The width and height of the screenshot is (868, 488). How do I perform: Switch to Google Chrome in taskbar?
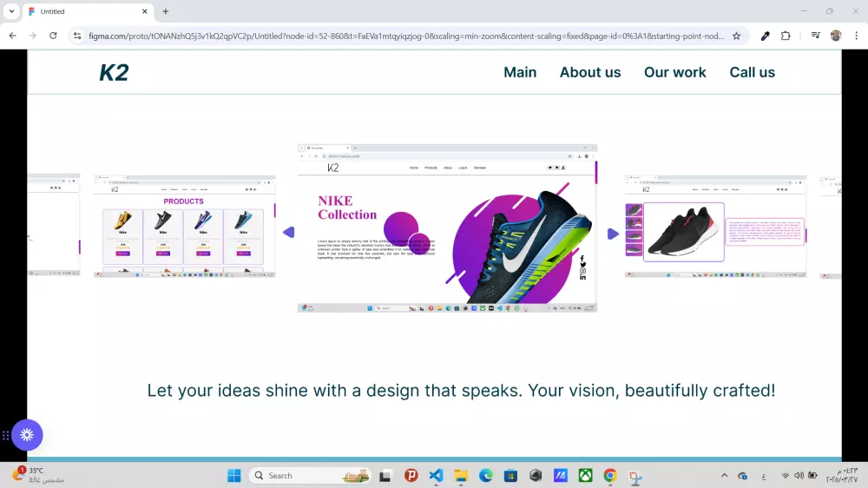click(x=610, y=475)
